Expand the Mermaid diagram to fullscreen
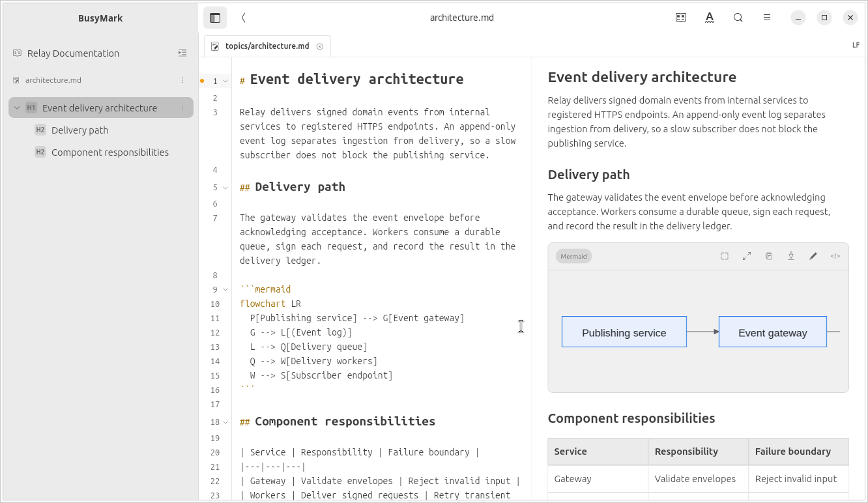Viewport: 868px width, 503px height. (x=747, y=256)
